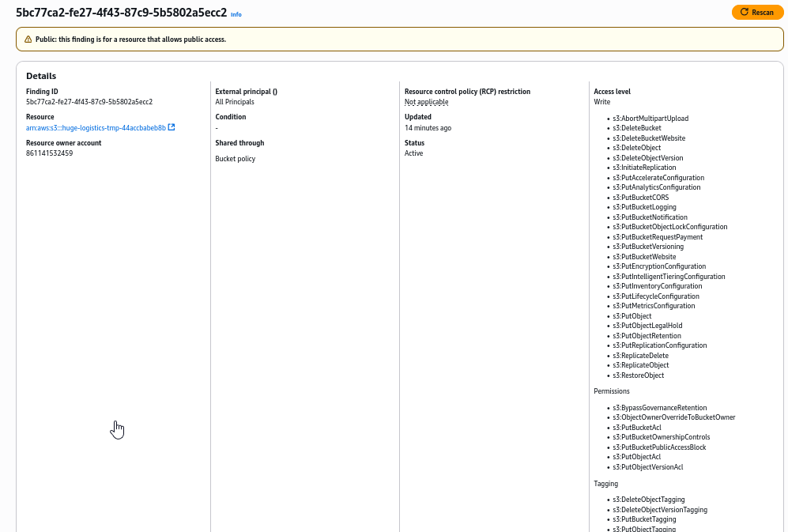This screenshot has width=788, height=532.
Task: Click the Write access level value
Action: click(x=602, y=102)
